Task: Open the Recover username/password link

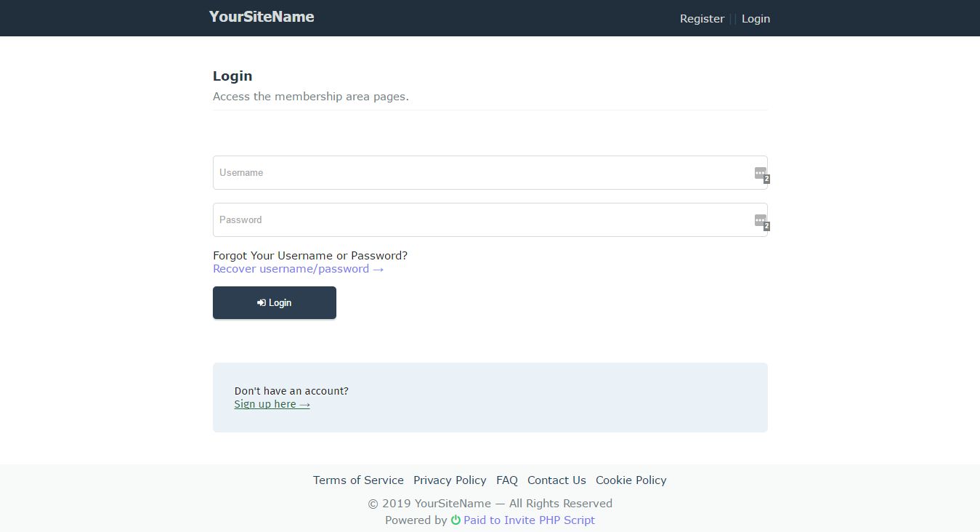Action: 298,269
